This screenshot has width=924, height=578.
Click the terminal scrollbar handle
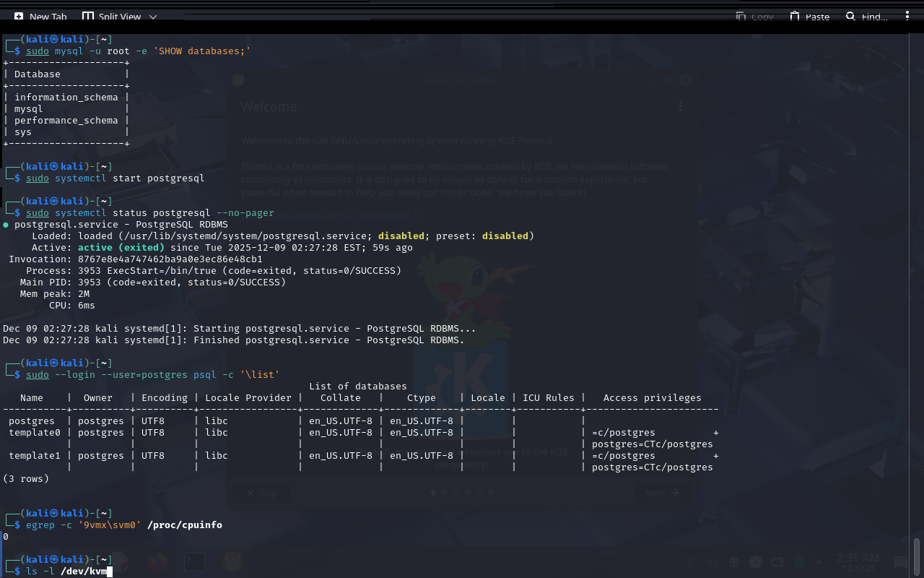click(x=917, y=555)
